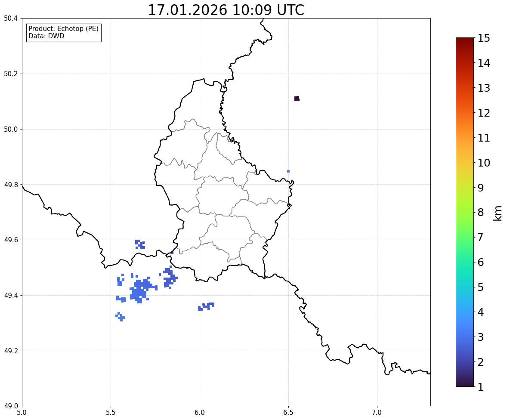Click the "Product: Echotop (PE)" legend line
Viewport: 507px width, 420px height.
pyautogui.click(x=63, y=28)
